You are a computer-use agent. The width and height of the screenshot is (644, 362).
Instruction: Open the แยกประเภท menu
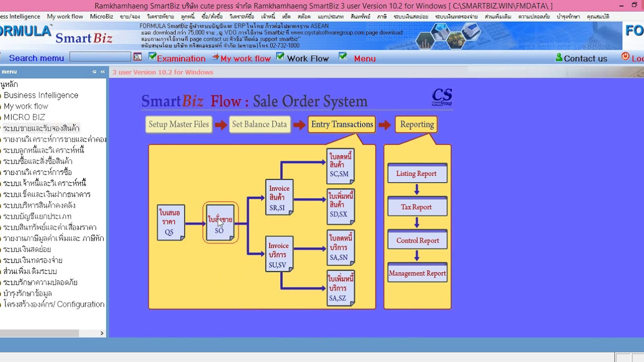click(331, 17)
